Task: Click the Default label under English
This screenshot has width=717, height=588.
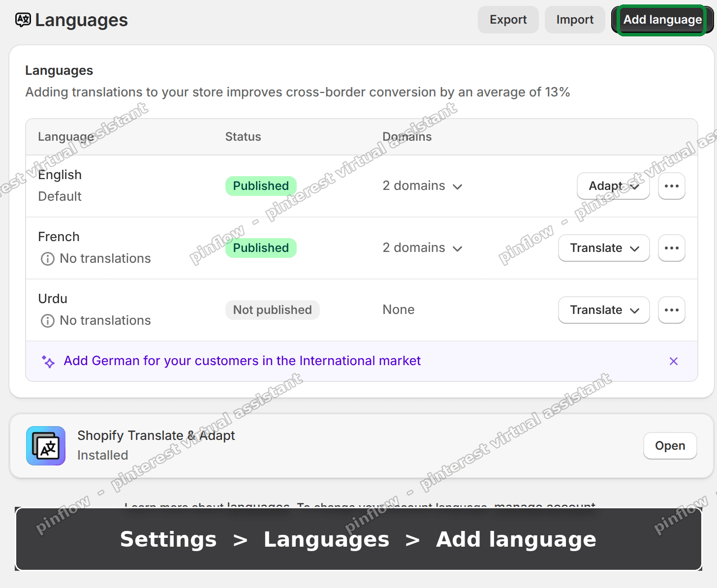Action: click(60, 196)
